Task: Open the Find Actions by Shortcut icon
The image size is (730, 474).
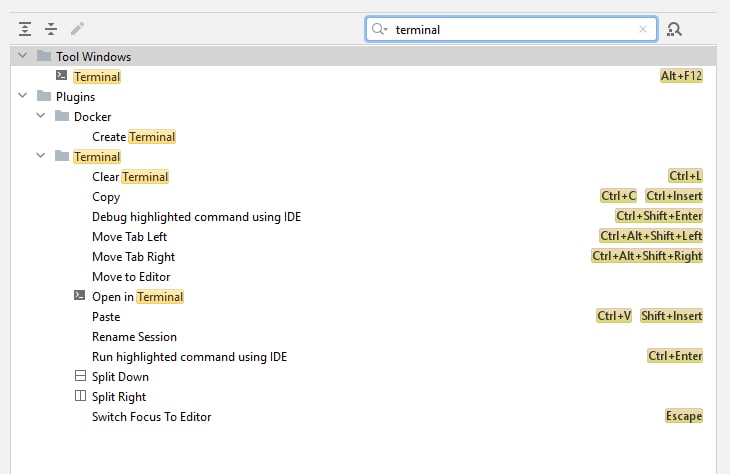Action: 674,29
